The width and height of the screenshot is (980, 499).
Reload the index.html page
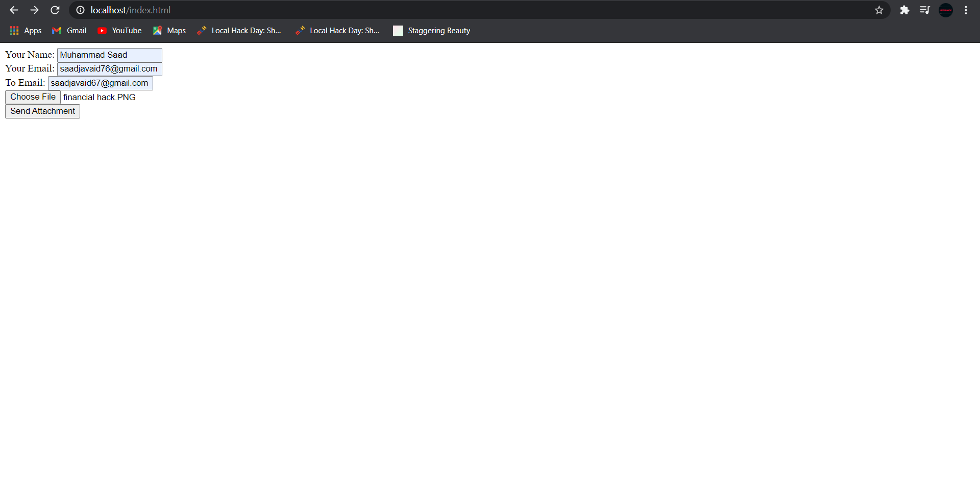pos(55,10)
